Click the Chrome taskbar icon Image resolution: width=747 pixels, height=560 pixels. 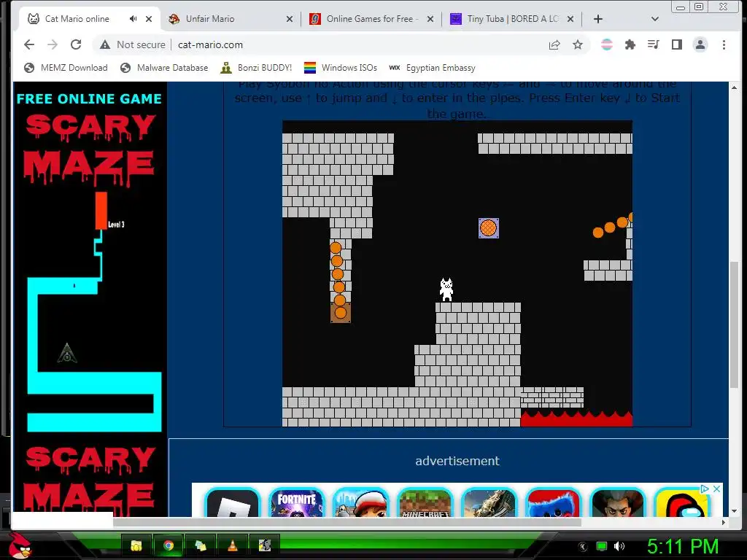169,545
